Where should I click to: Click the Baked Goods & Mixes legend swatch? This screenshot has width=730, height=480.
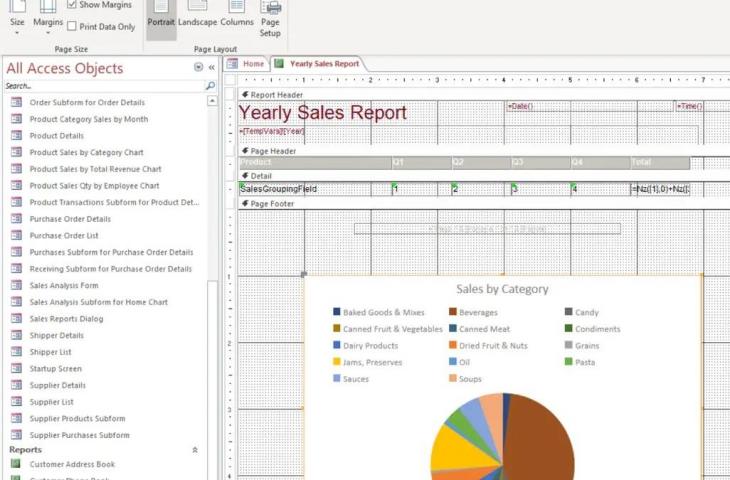(337, 311)
